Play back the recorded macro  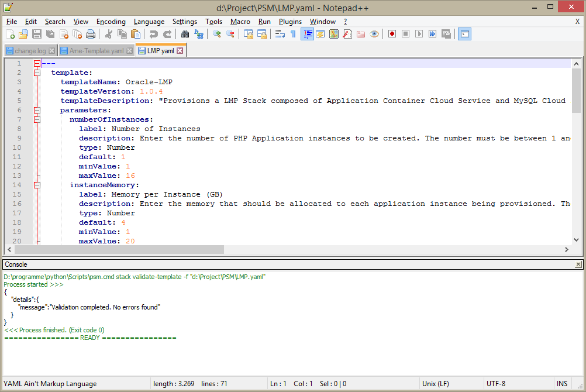click(419, 35)
